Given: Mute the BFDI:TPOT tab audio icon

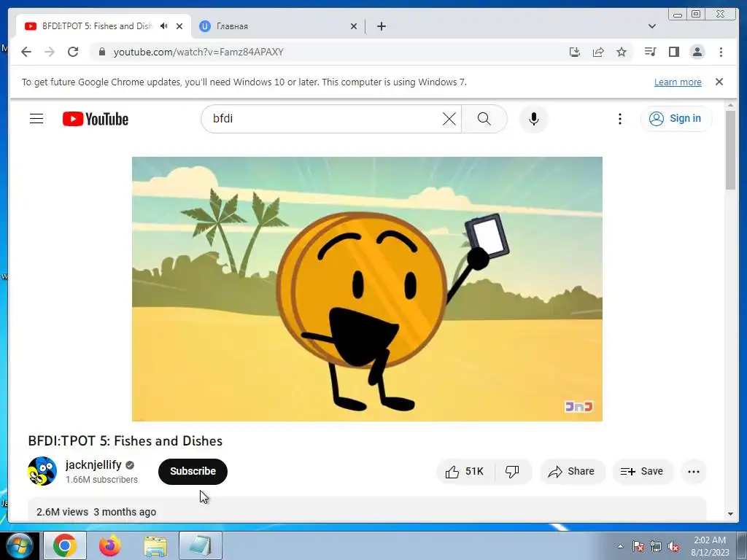Looking at the screenshot, I should tap(164, 26).
